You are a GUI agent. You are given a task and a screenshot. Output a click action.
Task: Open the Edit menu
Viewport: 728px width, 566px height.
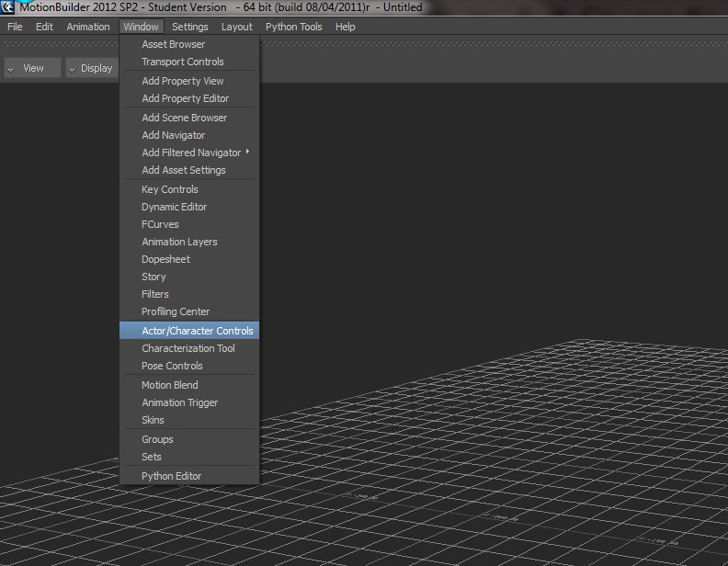44,27
